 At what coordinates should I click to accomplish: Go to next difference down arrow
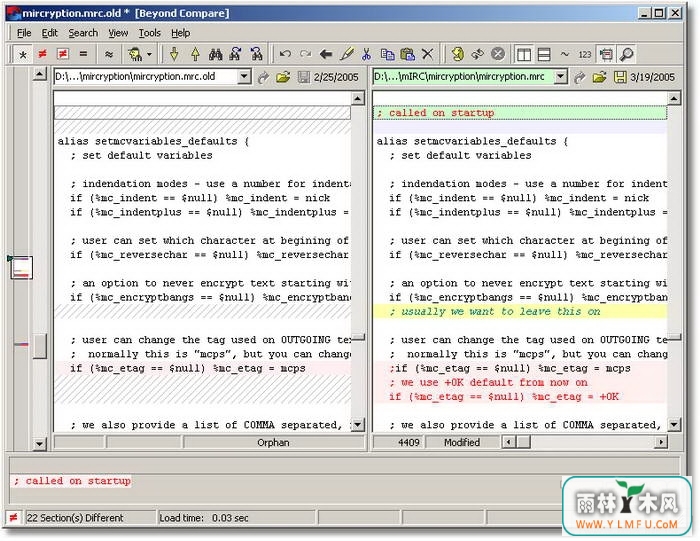coord(174,54)
